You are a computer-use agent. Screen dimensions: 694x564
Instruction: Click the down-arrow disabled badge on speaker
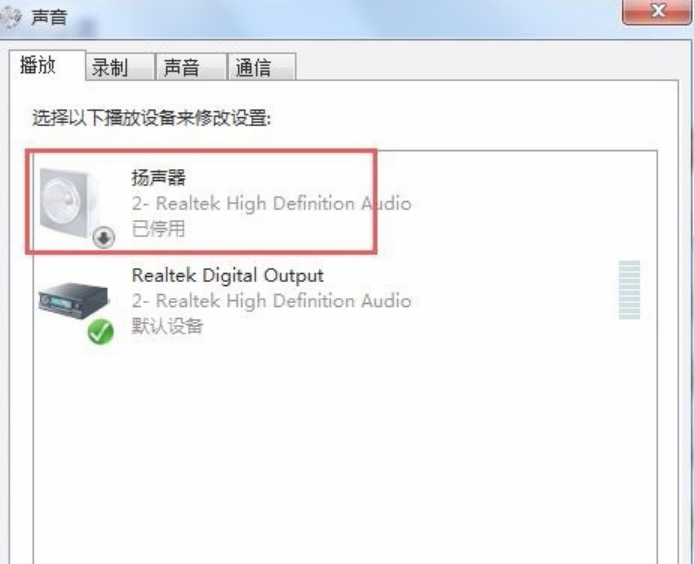tap(104, 238)
